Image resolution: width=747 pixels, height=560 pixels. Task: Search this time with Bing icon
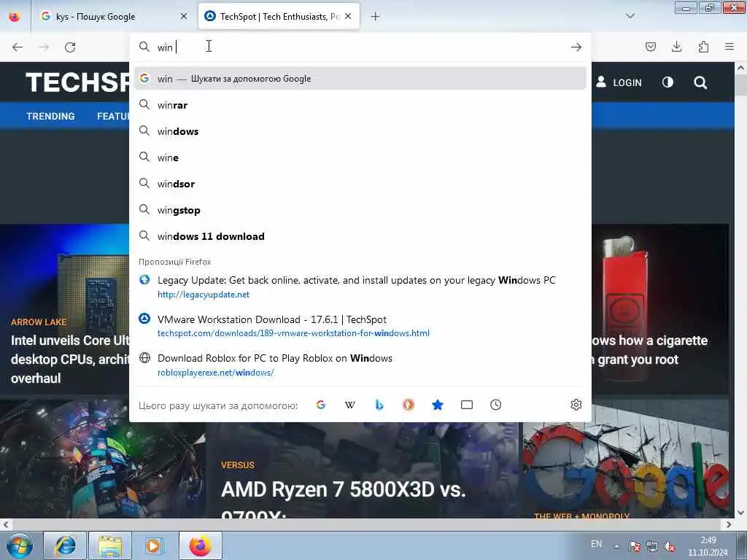(x=379, y=405)
